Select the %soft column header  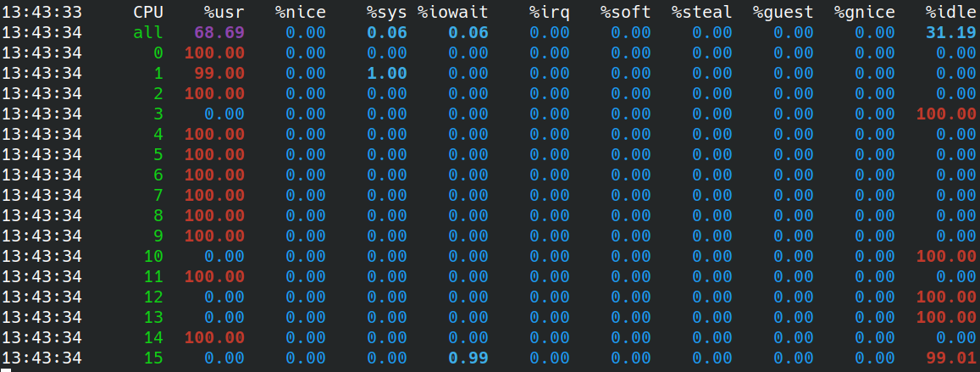[626, 13]
